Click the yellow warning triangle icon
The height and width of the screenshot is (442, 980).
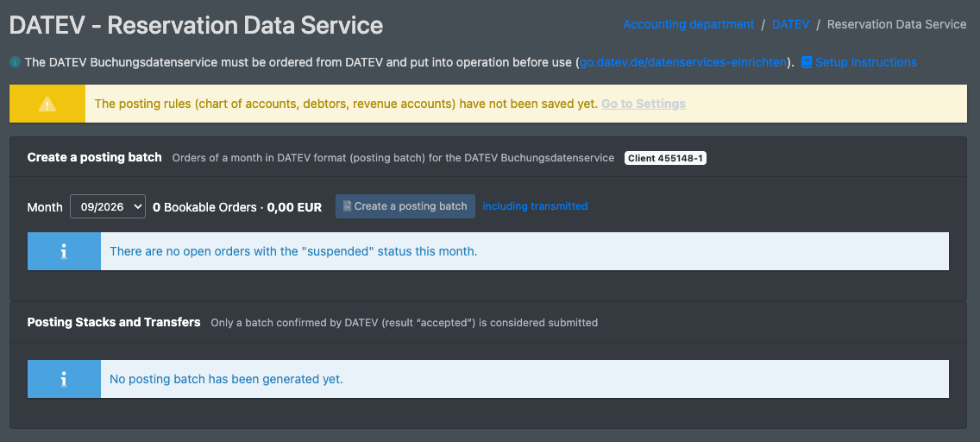(47, 104)
